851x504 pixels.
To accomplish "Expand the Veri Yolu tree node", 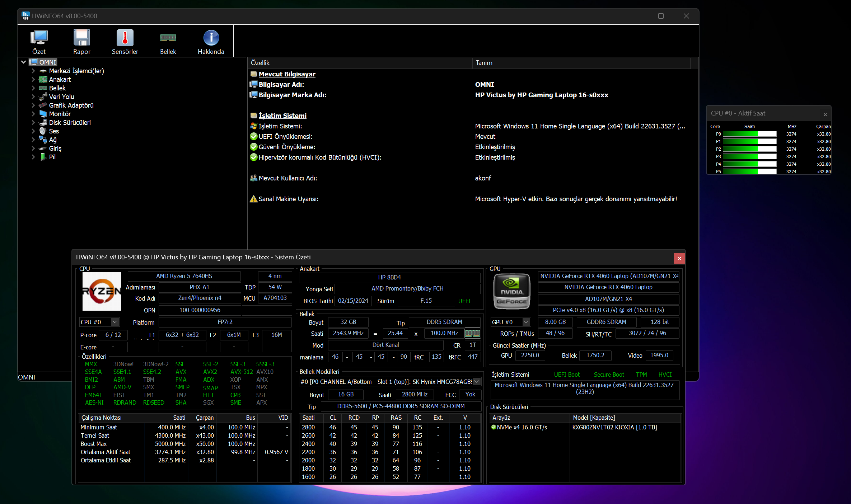I will click(x=33, y=96).
